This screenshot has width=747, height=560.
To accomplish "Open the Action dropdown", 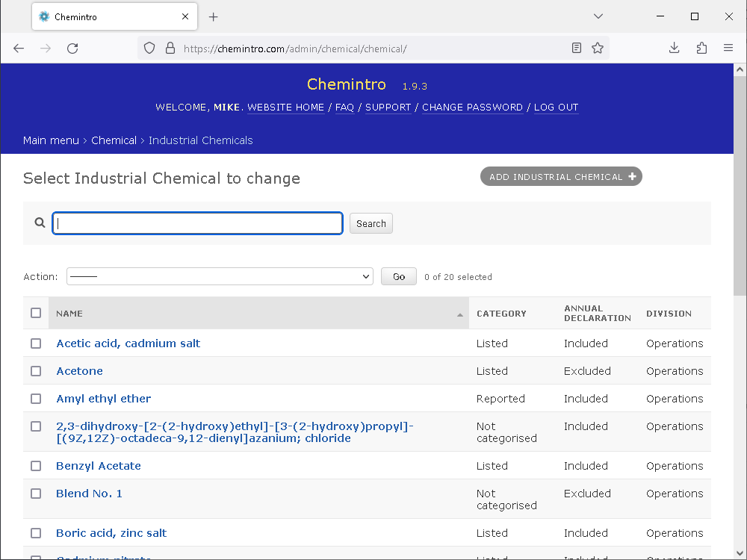I will point(220,276).
